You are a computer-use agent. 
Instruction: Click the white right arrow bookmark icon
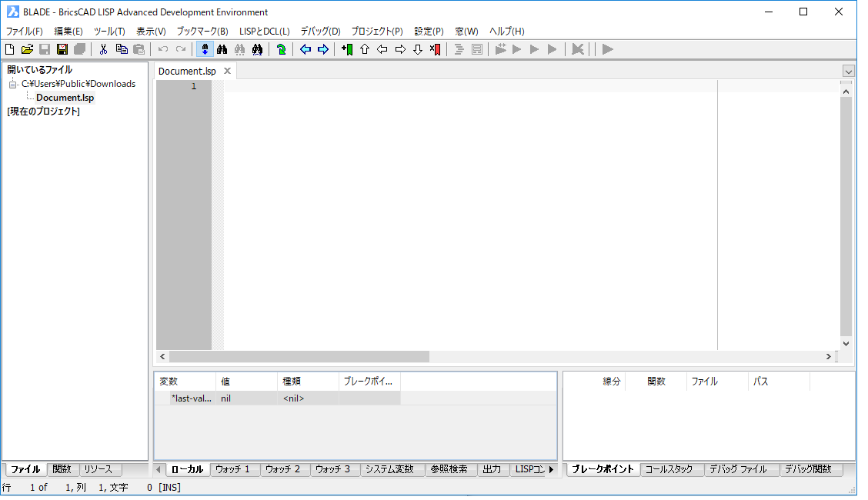pyautogui.click(x=400, y=49)
